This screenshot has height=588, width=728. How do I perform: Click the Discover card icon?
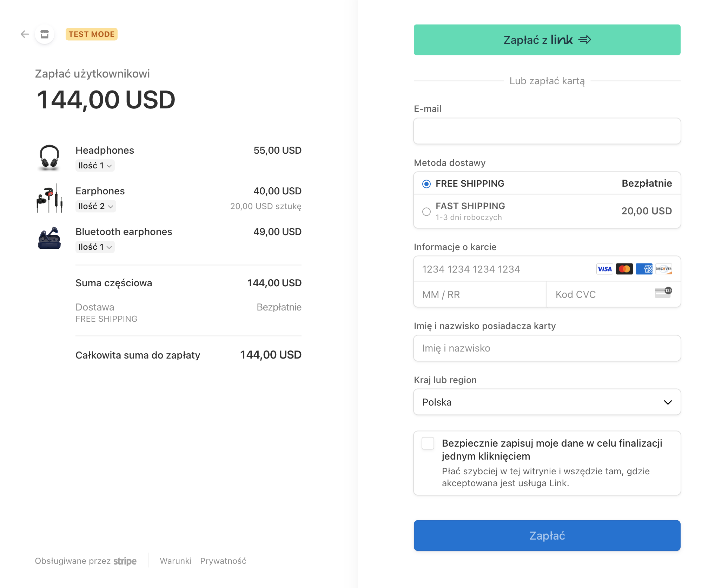click(663, 269)
